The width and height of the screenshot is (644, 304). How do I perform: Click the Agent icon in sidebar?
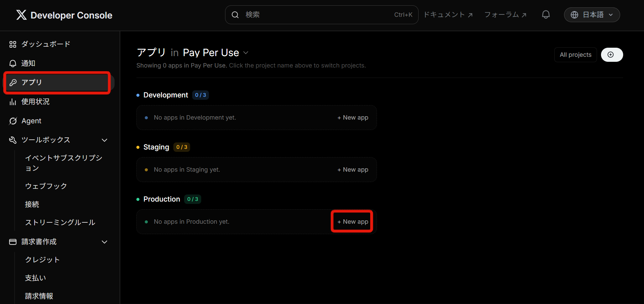[13, 121]
